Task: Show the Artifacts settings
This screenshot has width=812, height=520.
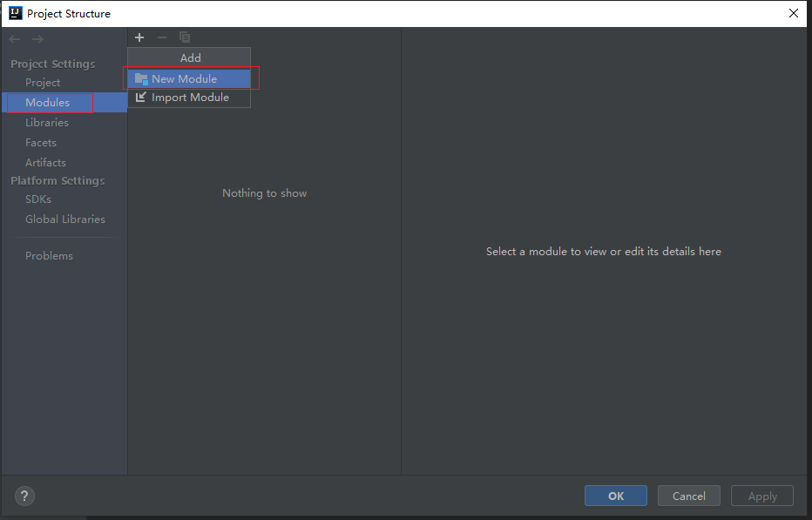Action: pyautogui.click(x=45, y=163)
